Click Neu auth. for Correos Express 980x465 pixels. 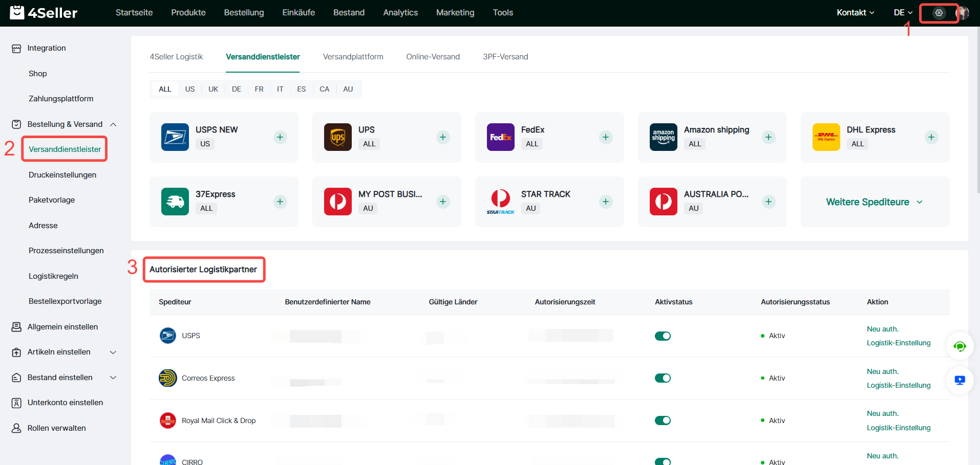882,371
